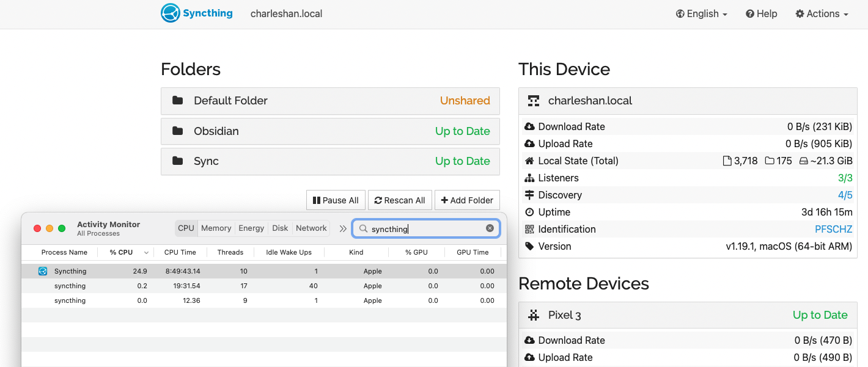This screenshot has height=367, width=868.
Task: Click the Activity Monitor search field
Action: 426,228
